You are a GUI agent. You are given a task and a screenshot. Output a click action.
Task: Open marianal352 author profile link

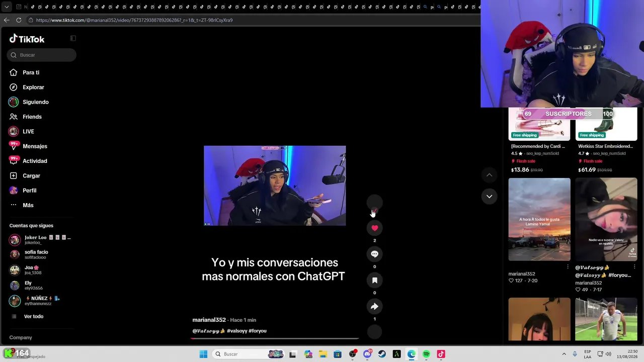click(x=209, y=320)
